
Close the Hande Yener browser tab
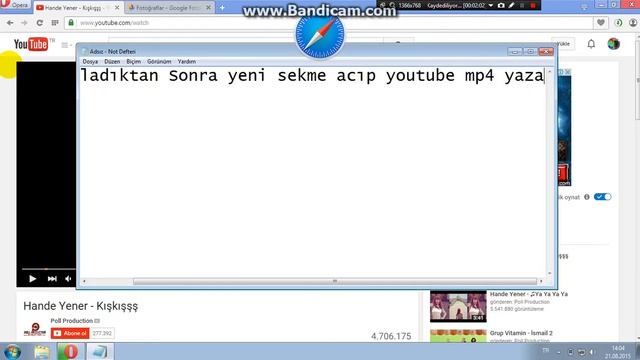click(117, 8)
